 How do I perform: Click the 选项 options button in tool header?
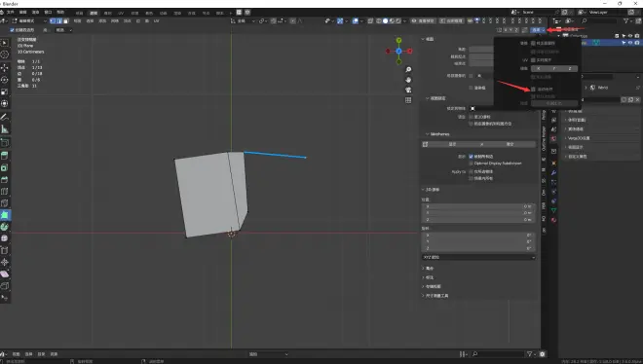[538, 30]
